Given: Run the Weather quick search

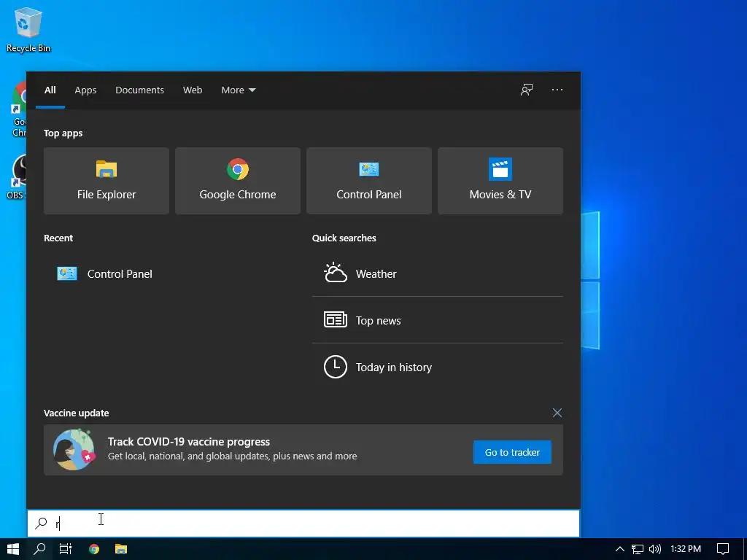Looking at the screenshot, I should [438, 274].
